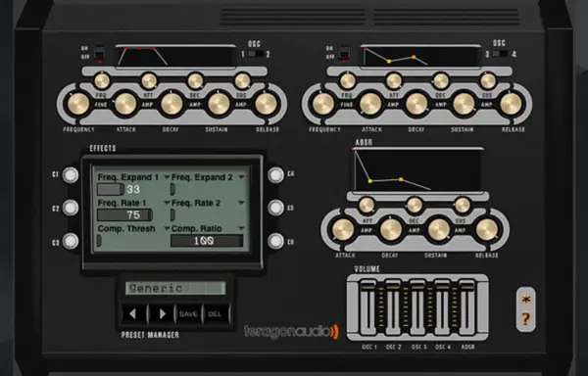This screenshot has height=376, width=588.
Task: Click the OSC 1 volume fader
Action: [367, 307]
